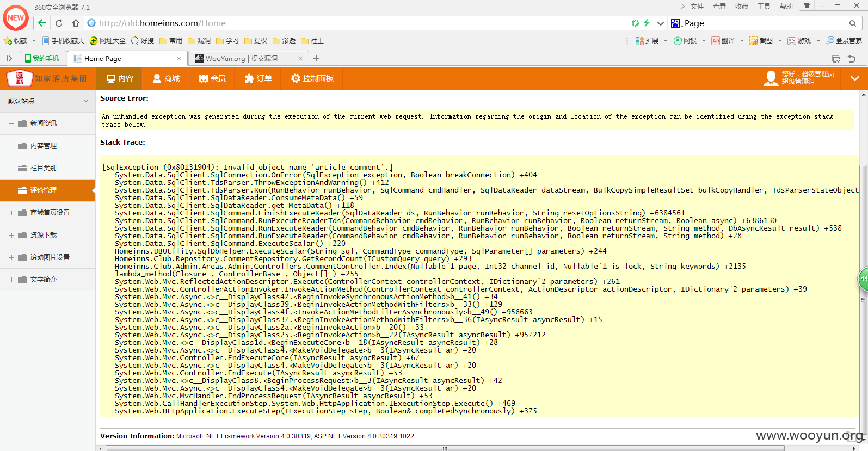Expand the user menu chevron in orange header
Screen dimensions: 868x451
(855, 78)
